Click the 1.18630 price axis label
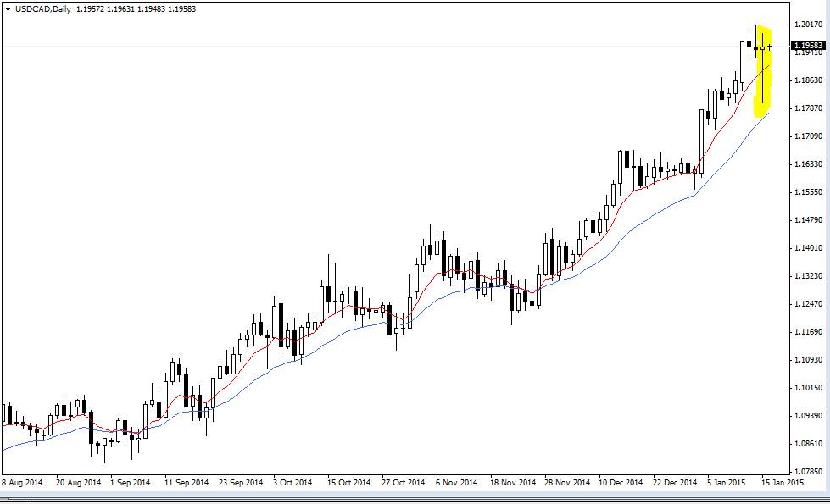Viewport: 830px width, 504px height. pyautogui.click(x=809, y=80)
